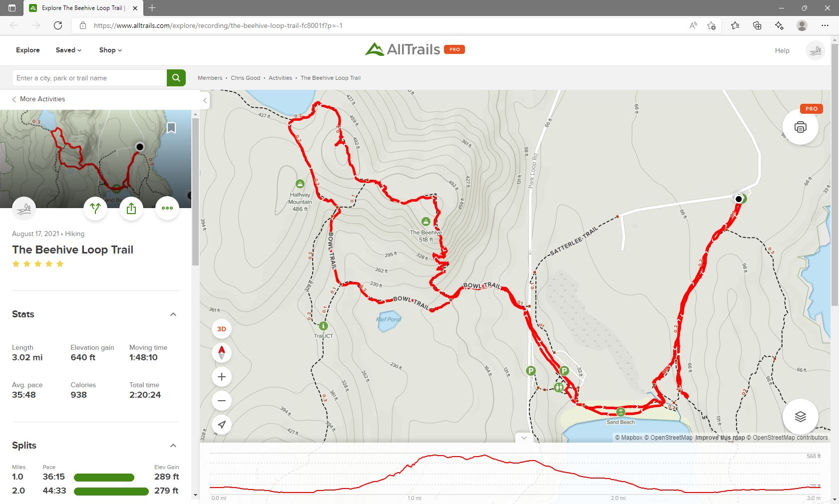Click the share icon button
The height and width of the screenshot is (504, 839).
tap(131, 208)
